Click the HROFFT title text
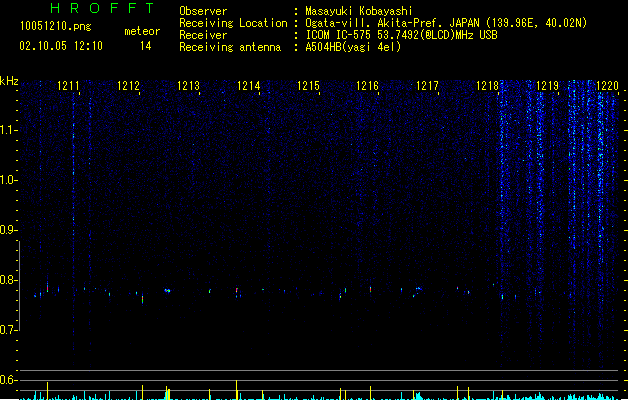Viewport: 629px width, 400px height. click(x=103, y=8)
